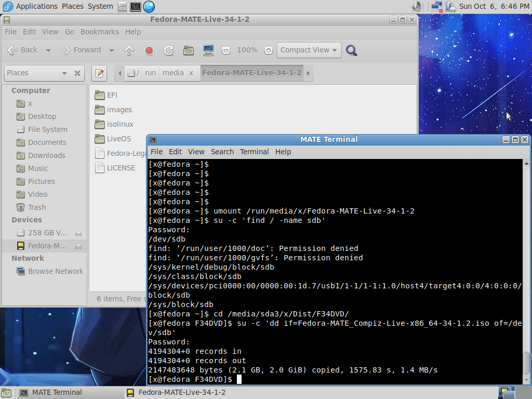This screenshot has height=399, width=532.
Task: Open the Bookmarks menu in file manager
Action: [x=99, y=32]
